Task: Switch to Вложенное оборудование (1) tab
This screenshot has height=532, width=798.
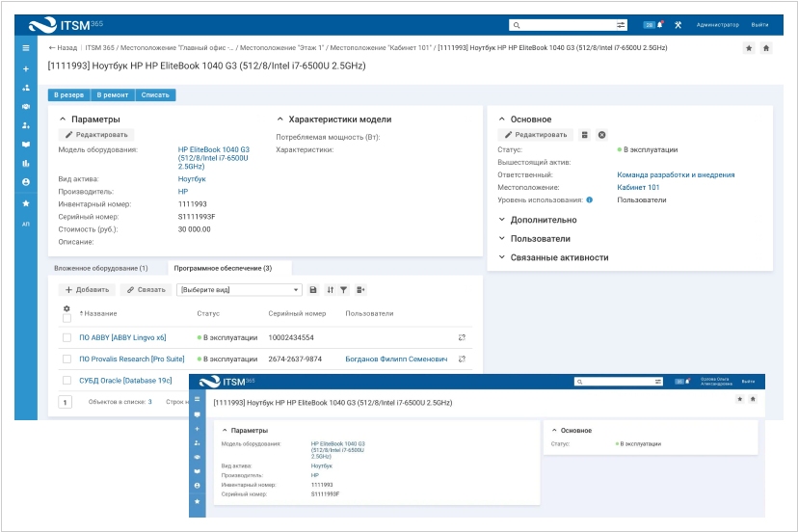Action: 101,268
